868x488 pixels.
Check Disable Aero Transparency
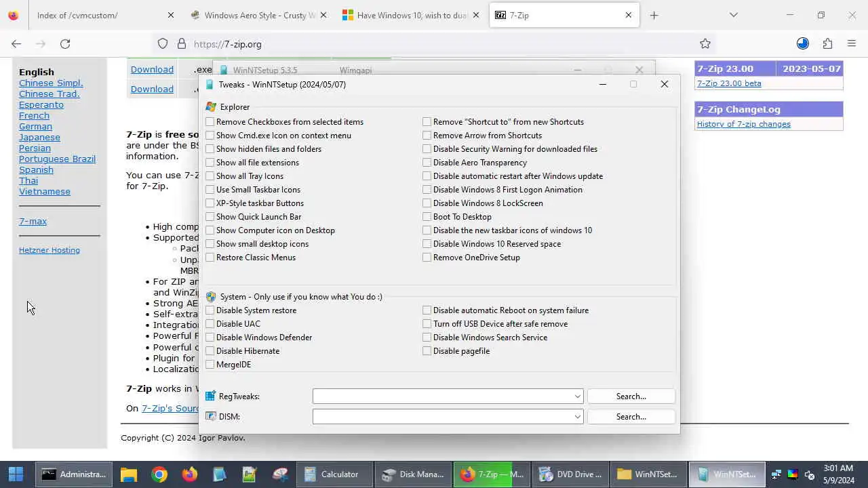click(427, 163)
